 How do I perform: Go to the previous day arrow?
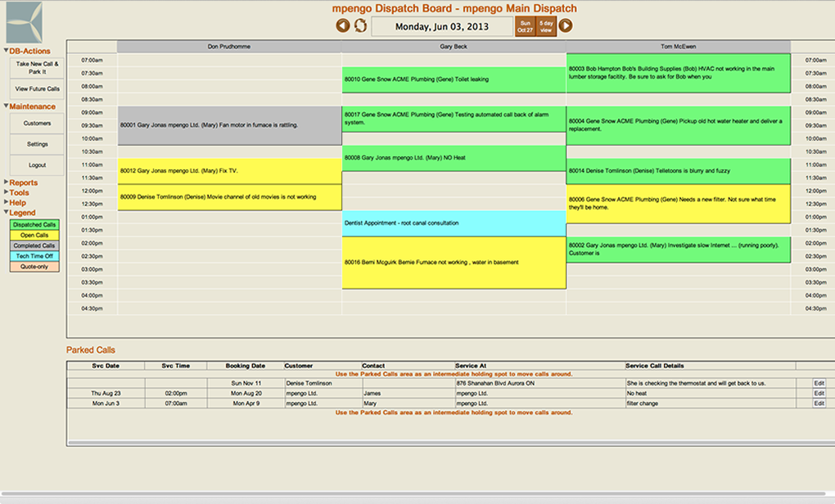[x=344, y=26]
